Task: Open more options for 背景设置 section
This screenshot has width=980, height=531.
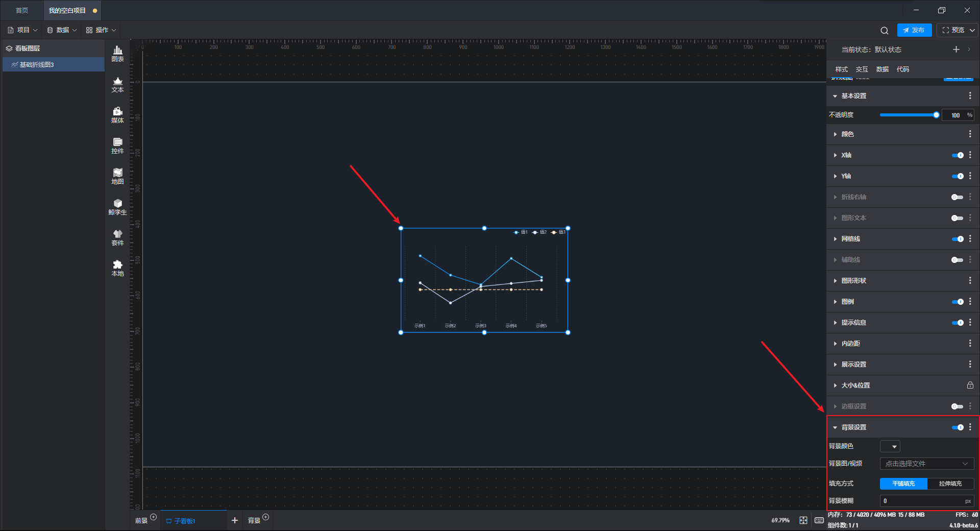Action: click(970, 427)
